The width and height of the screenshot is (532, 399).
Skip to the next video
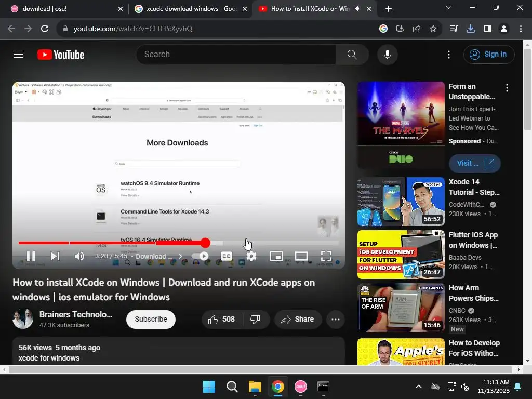click(55, 256)
